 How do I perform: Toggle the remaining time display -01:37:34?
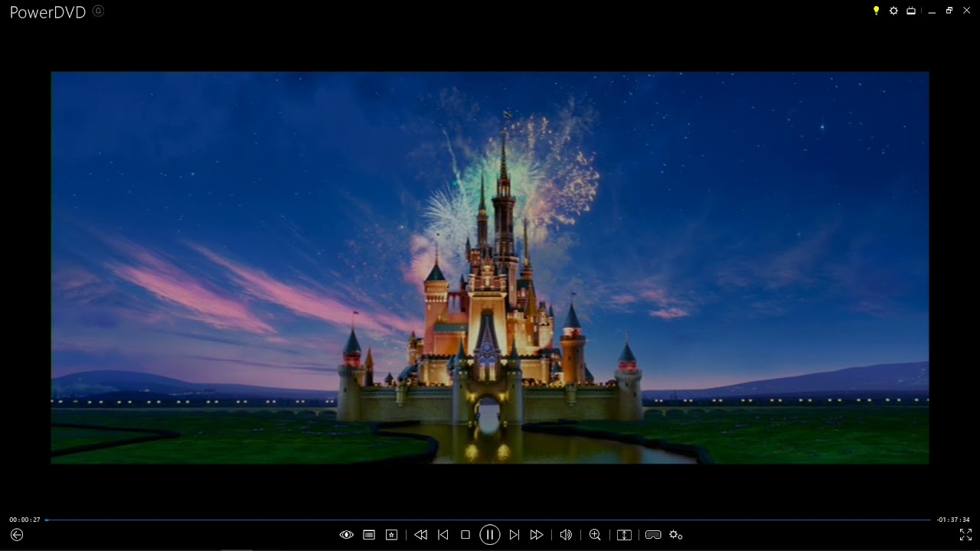(x=953, y=520)
